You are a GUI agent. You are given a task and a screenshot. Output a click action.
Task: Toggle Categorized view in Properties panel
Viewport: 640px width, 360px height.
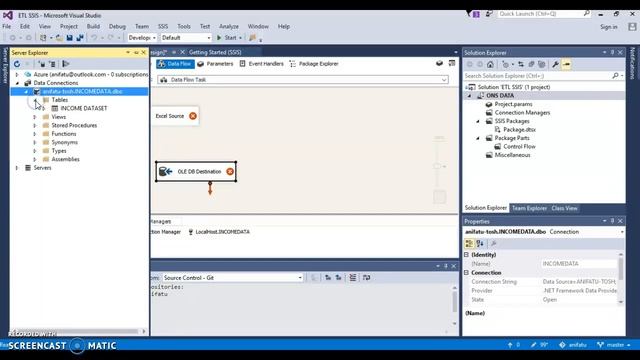click(x=469, y=244)
